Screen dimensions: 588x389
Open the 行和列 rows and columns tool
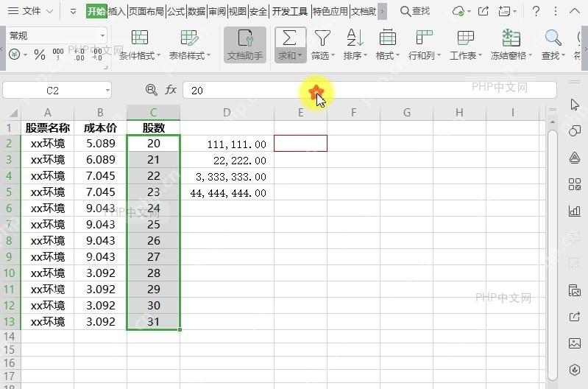coord(424,45)
